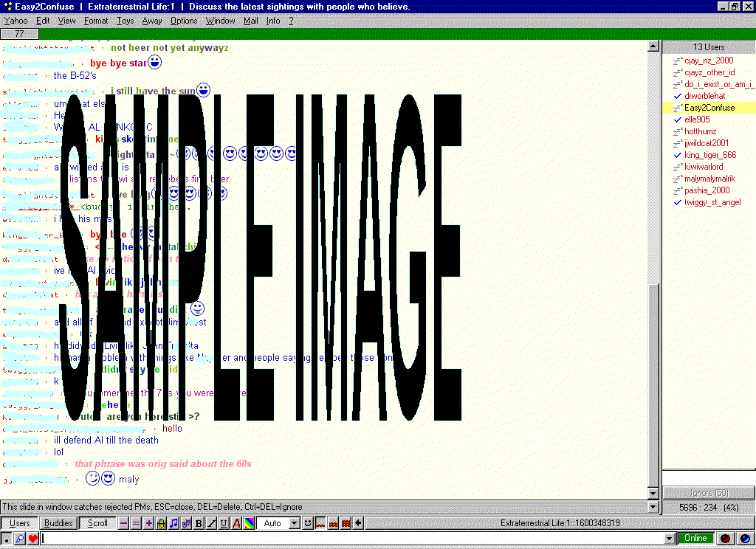Click the red A font color icon

pos(236,522)
